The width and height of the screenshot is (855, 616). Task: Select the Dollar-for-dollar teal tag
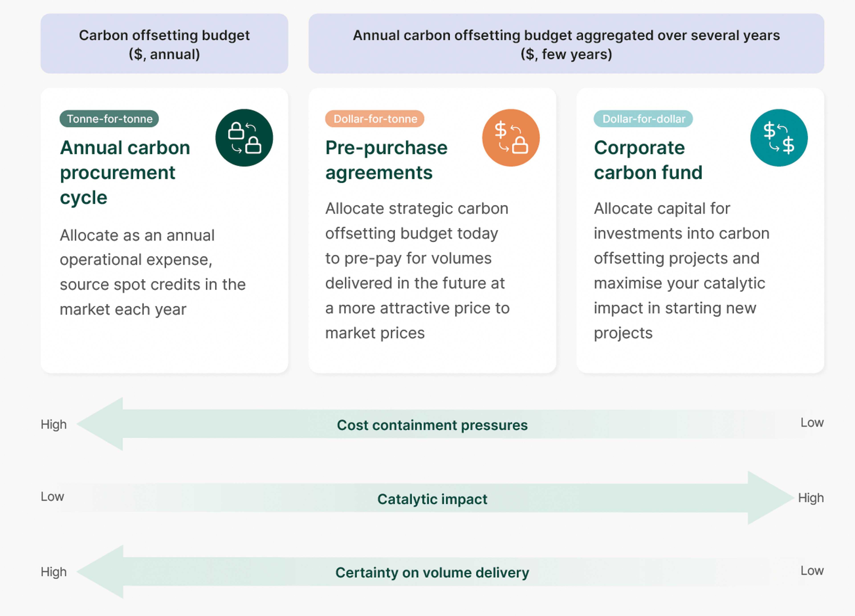coord(643,119)
